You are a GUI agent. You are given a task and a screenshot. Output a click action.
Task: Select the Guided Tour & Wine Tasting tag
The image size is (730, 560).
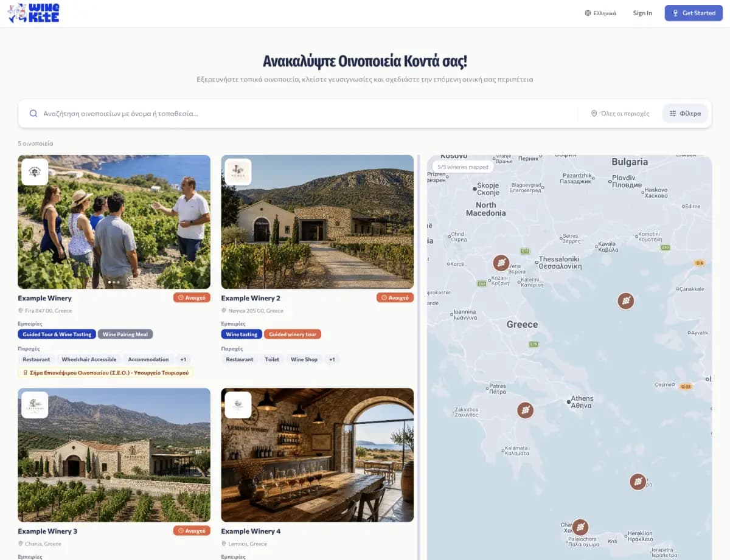click(57, 334)
